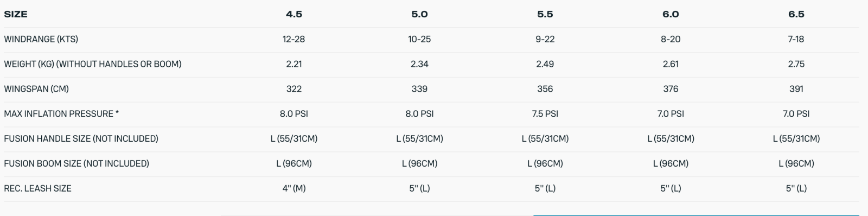Screen dimensions: 868x216
Task: Click the wingspan value 376
Action: [x=671, y=89]
